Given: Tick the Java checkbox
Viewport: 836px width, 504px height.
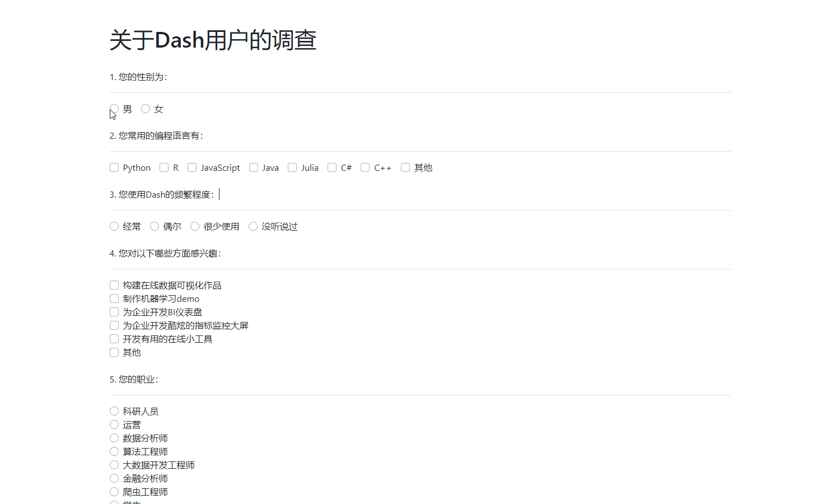Looking at the screenshot, I should pos(254,167).
